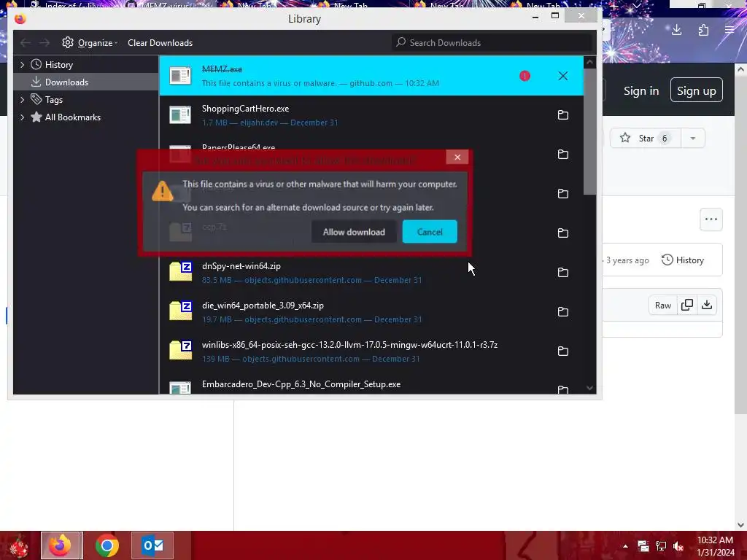747x560 pixels.
Task: Open new tab with plus button
Action: (614, 6)
